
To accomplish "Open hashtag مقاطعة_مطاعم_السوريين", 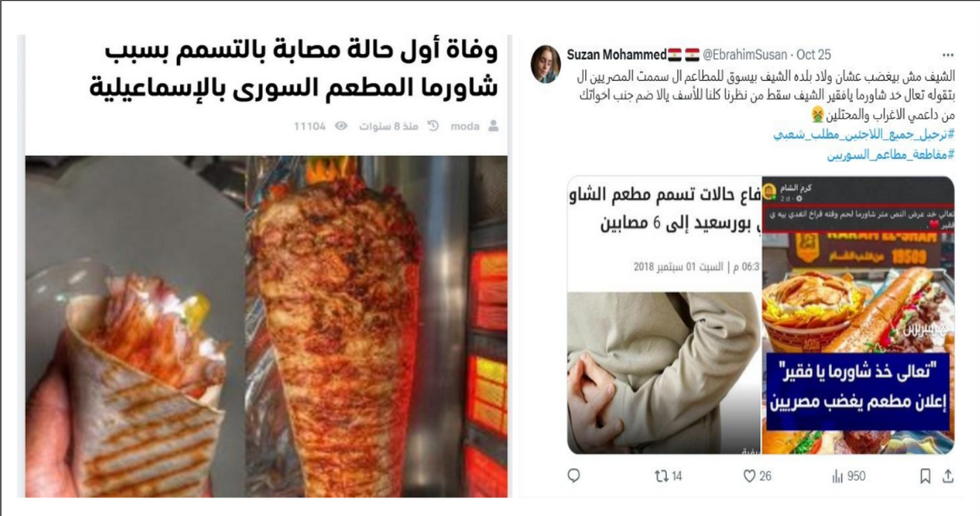I will point(891,154).
